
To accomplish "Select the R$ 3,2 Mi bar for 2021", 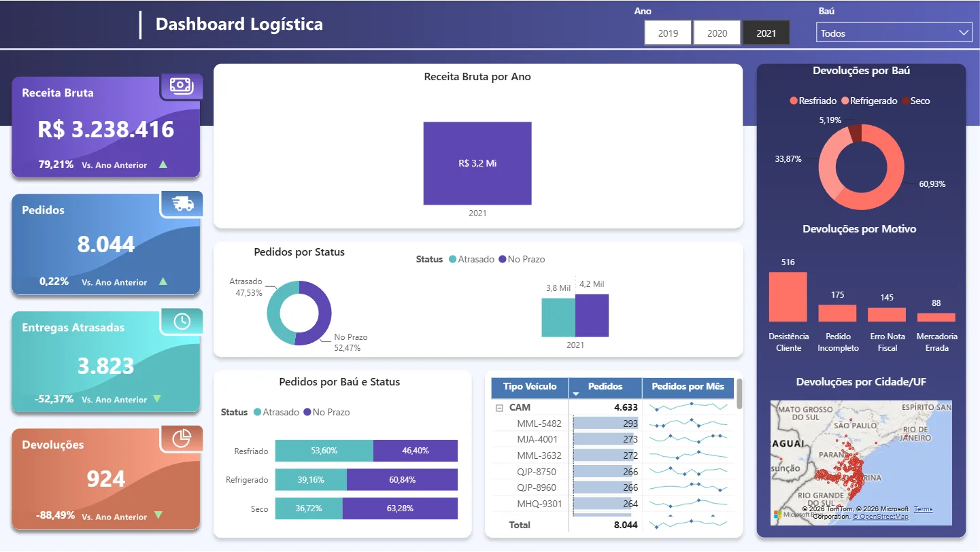I will [x=477, y=163].
